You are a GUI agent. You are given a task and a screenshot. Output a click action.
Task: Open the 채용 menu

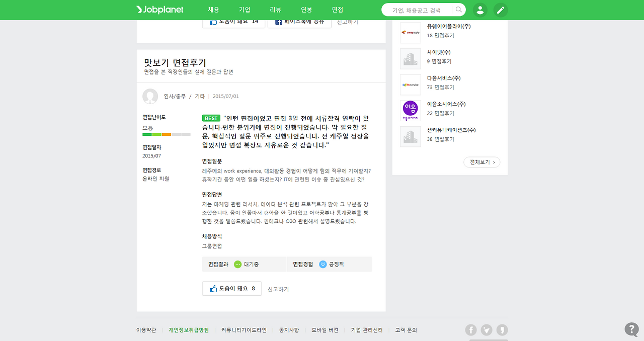[x=213, y=10]
